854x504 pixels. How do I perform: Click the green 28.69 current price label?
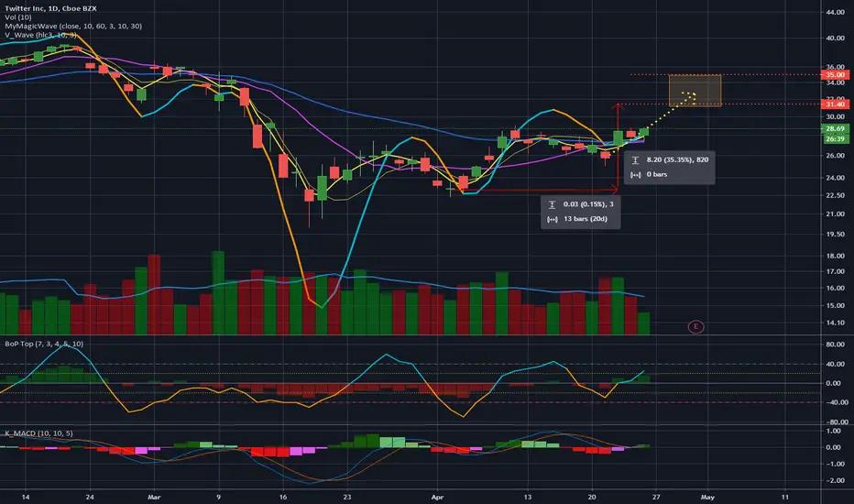tap(835, 129)
